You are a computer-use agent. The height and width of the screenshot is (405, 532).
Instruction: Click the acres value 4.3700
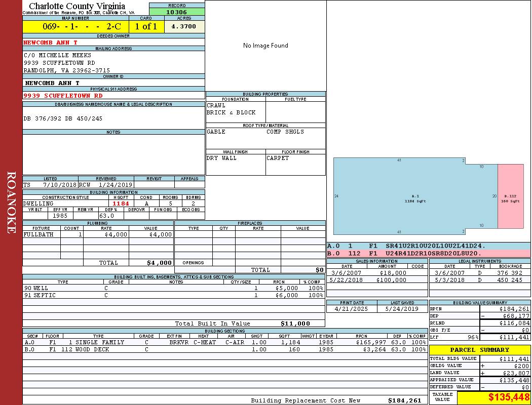pos(184,27)
